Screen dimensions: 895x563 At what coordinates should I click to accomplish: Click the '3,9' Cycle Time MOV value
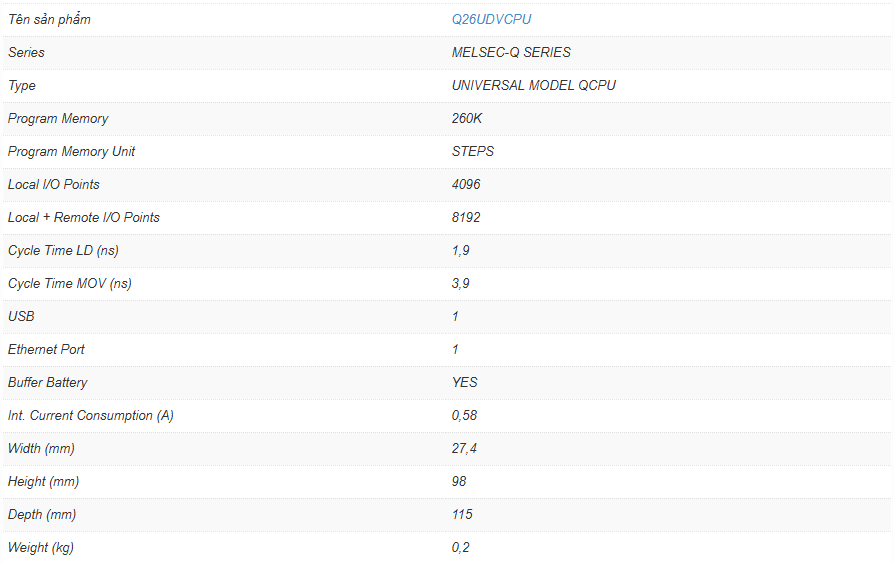coord(461,283)
